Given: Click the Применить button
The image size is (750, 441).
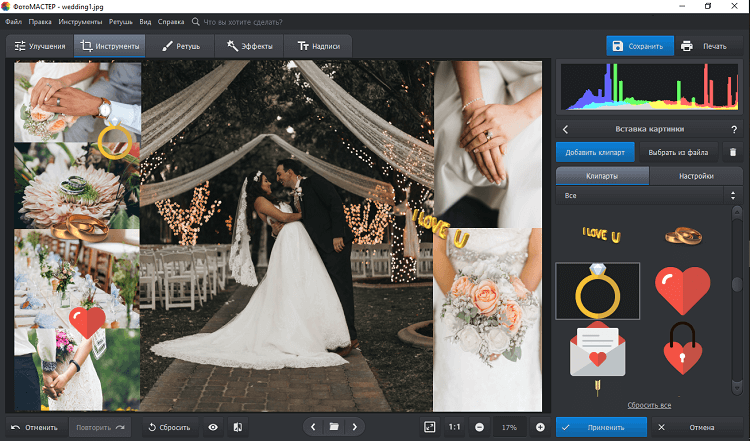Looking at the screenshot, I should (601, 427).
